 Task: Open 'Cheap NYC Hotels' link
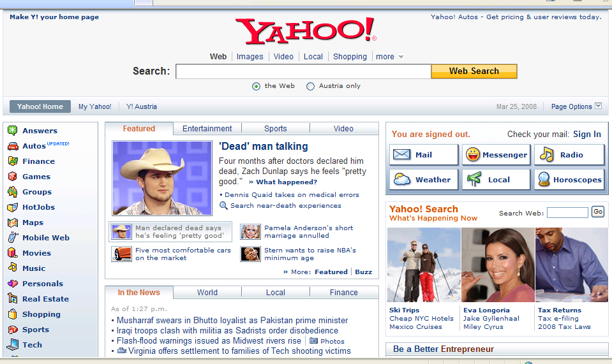(422, 318)
